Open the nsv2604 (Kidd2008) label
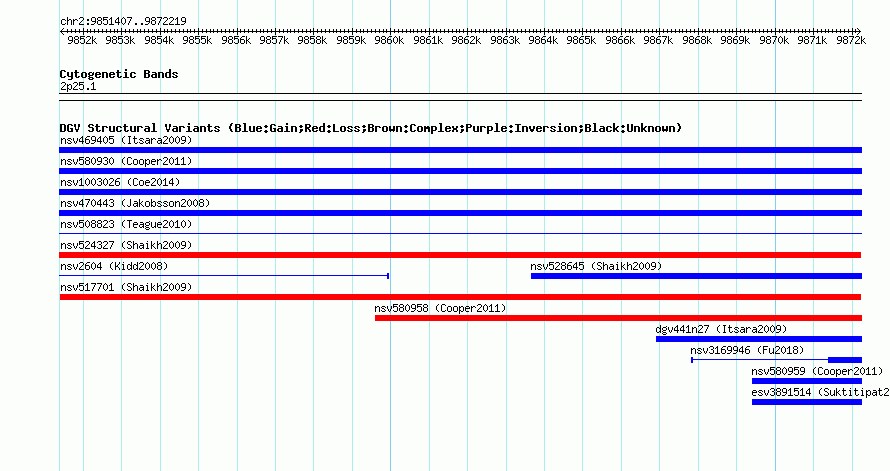Viewport: 890px width, 471px height. pyautogui.click(x=114, y=266)
